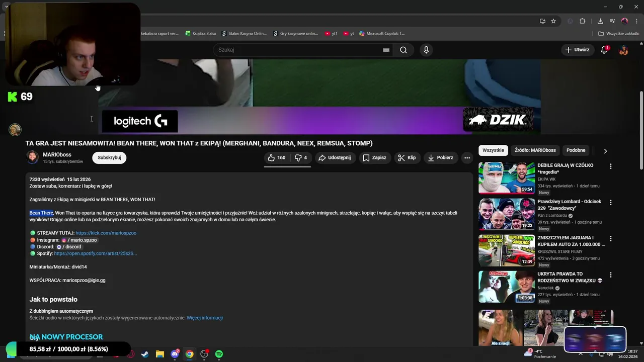Open ZNISZCZYŁEM JAGUARA video thumbnail
Image resolution: width=644 pixels, height=362 pixels.
[x=507, y=250]
